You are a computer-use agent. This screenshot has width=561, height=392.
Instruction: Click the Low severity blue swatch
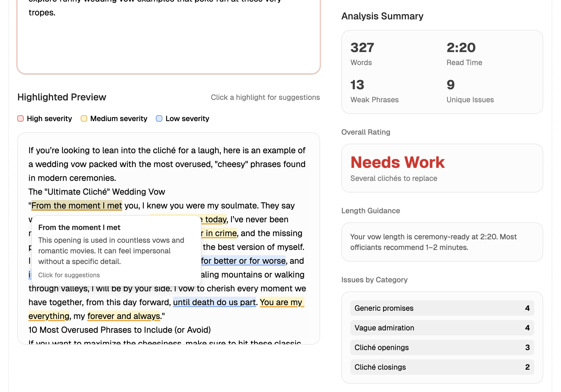(159, 118)
